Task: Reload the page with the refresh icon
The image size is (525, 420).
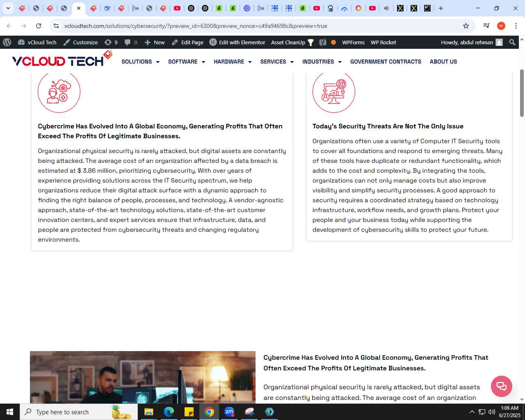Action: tap(39, 26)
